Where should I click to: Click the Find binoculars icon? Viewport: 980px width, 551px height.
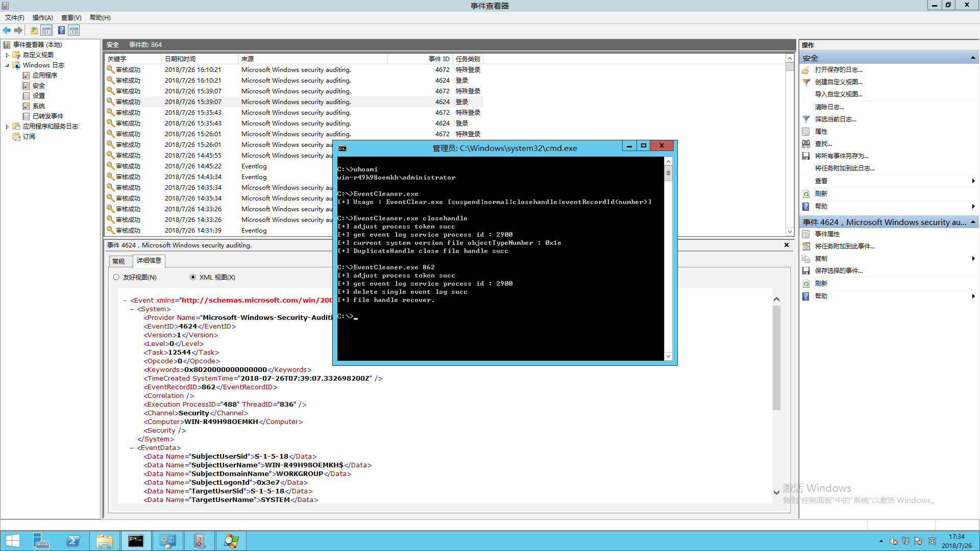point(806,144)
